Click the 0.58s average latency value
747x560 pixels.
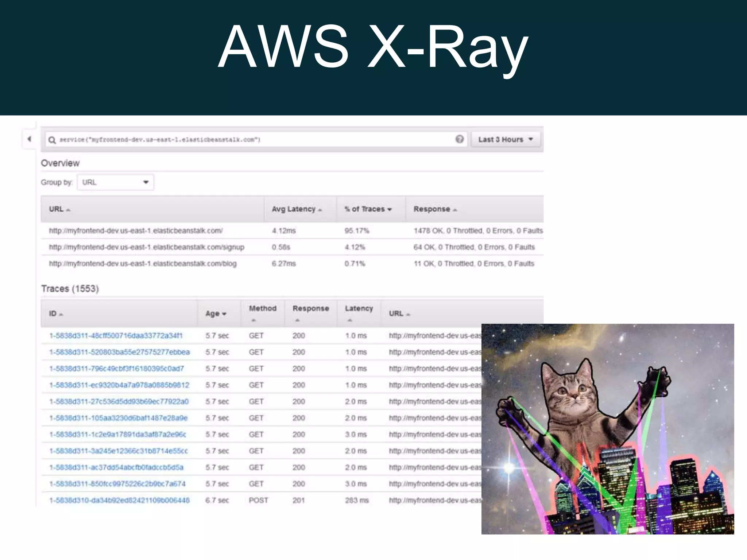281,247
